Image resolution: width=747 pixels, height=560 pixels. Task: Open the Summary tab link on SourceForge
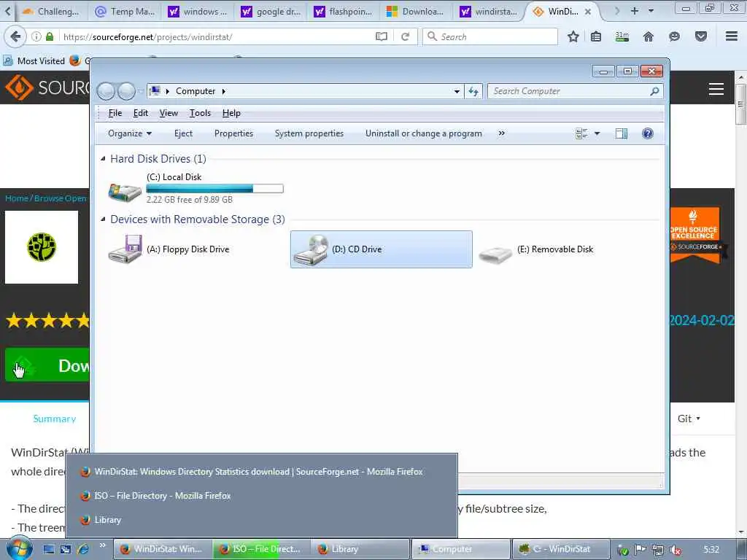[x=55, y=419]
